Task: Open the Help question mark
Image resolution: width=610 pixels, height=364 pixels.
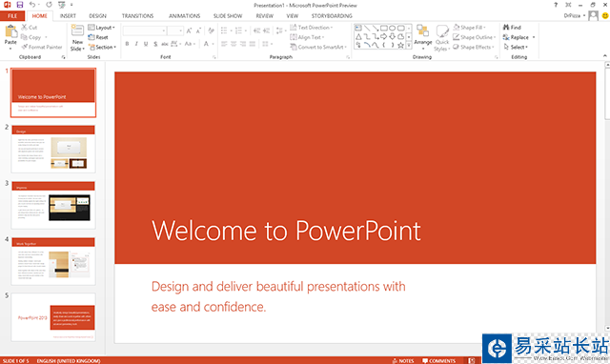Action: click(x=556, y=5)
